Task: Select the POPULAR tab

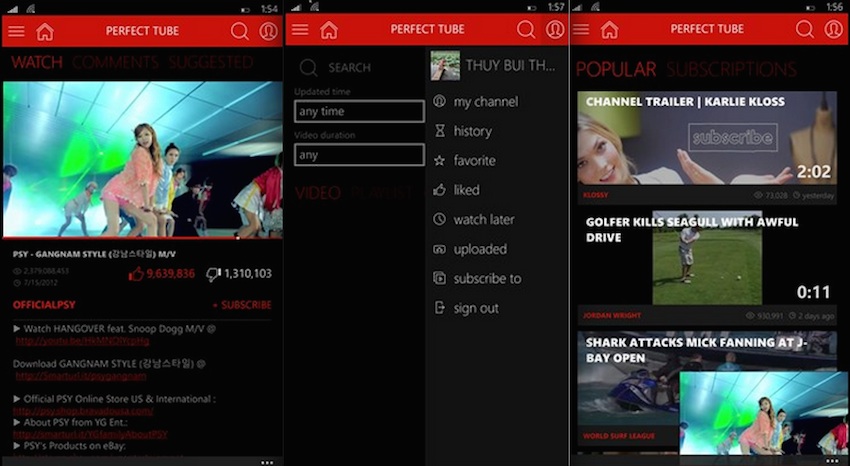Action: coord(616,69)
